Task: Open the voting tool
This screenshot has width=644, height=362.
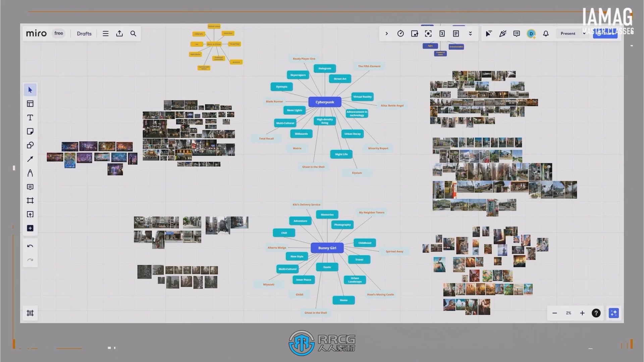Action: [442, 34]
